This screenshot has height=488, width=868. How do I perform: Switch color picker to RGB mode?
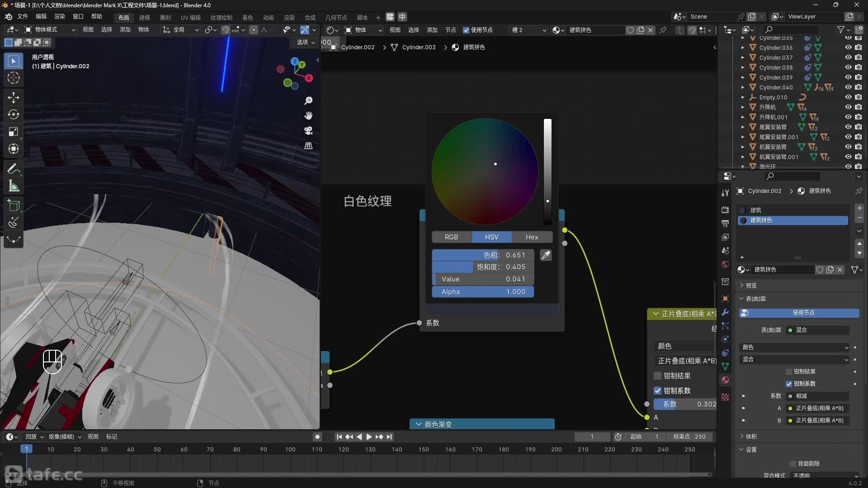451,237
